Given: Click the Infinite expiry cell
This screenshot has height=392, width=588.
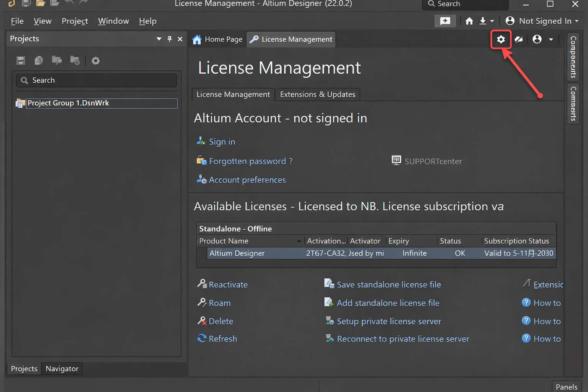Looking at the screenshot, I should [415, 253].
